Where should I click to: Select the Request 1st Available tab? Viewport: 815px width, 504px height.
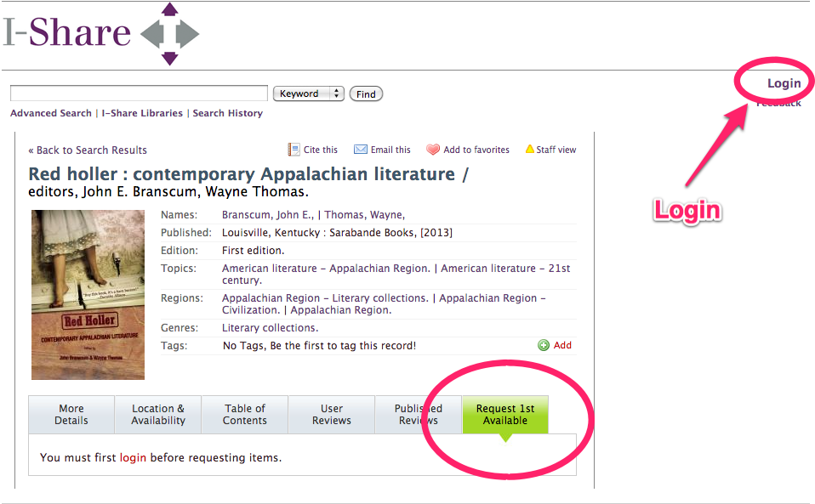click(x=505, y=414)
